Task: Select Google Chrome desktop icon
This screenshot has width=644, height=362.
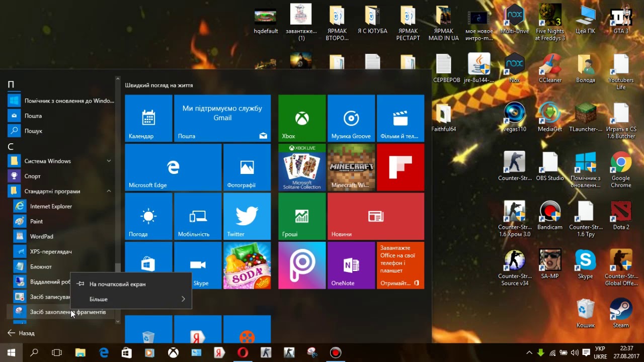Action: click(621, 170)
